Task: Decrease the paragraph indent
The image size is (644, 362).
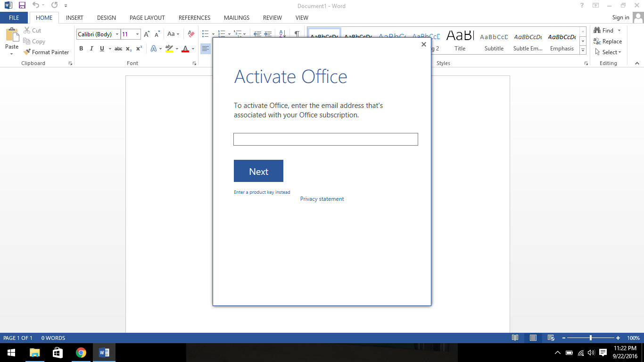Action: 257,34
